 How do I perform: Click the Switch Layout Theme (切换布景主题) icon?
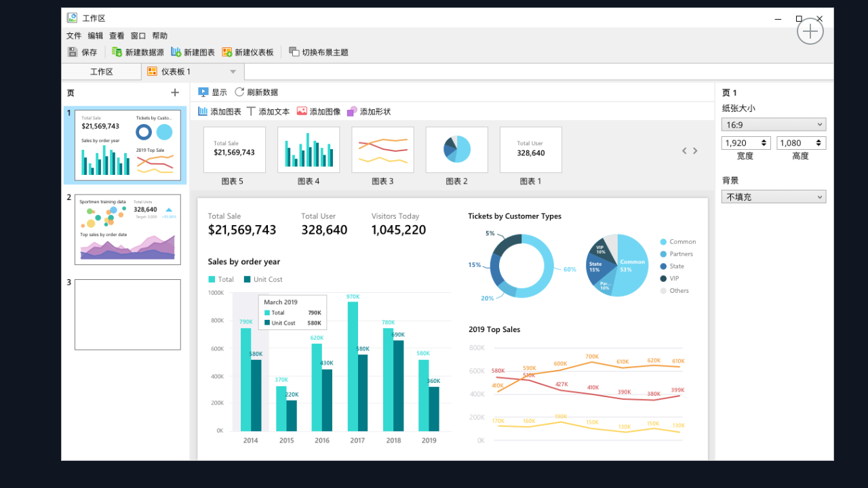pyautogui.click(x=294, y=52)
